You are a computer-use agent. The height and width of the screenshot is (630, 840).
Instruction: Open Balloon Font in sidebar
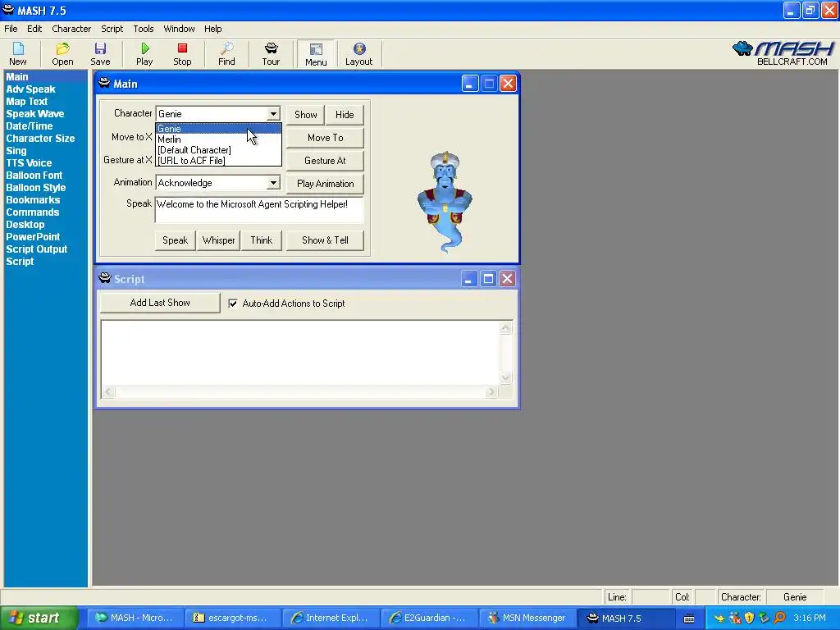click(x=34, y=176)
